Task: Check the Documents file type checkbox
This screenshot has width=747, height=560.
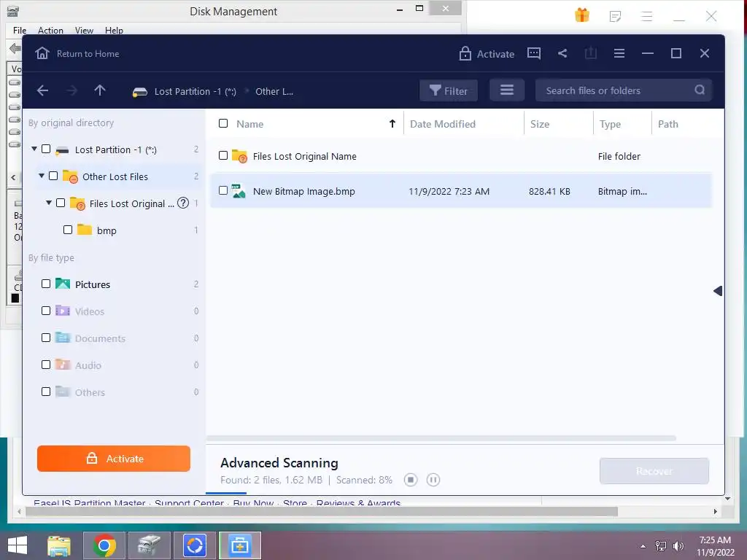Action: pyautogui.click(x=46, y=338)
